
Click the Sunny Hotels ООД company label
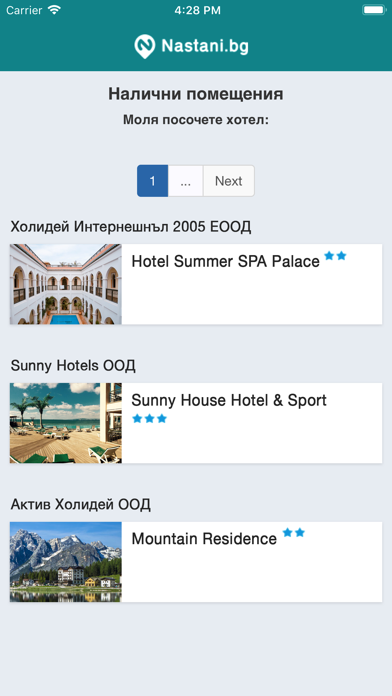pyautogui.click(x=73, y=366)
